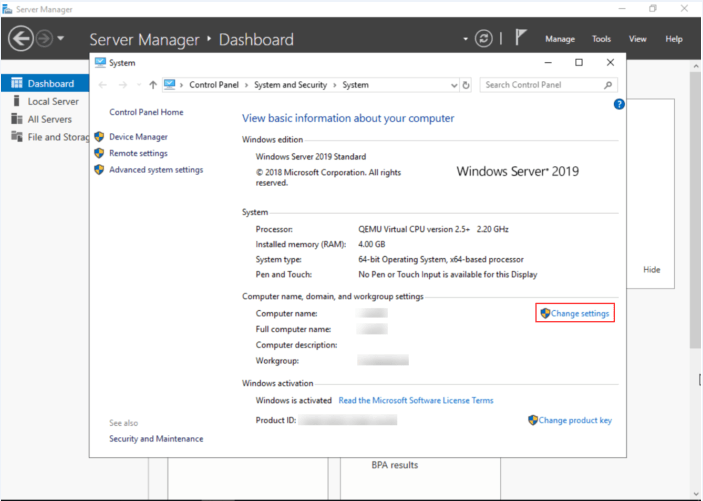Click the Server Manager back arrow
Viewport: 703px width, 501px height.
click(x=21, y=39)
